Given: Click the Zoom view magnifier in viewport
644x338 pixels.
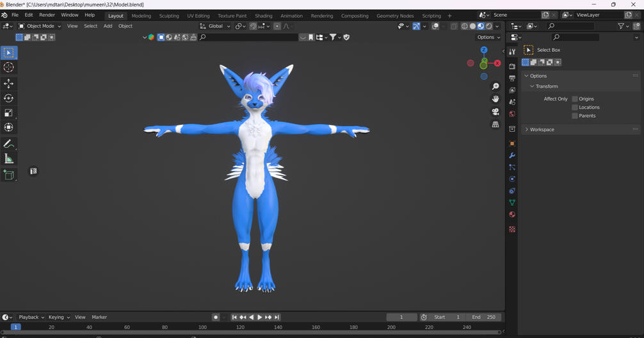Looking at the screenshot, I should [495, 86].
